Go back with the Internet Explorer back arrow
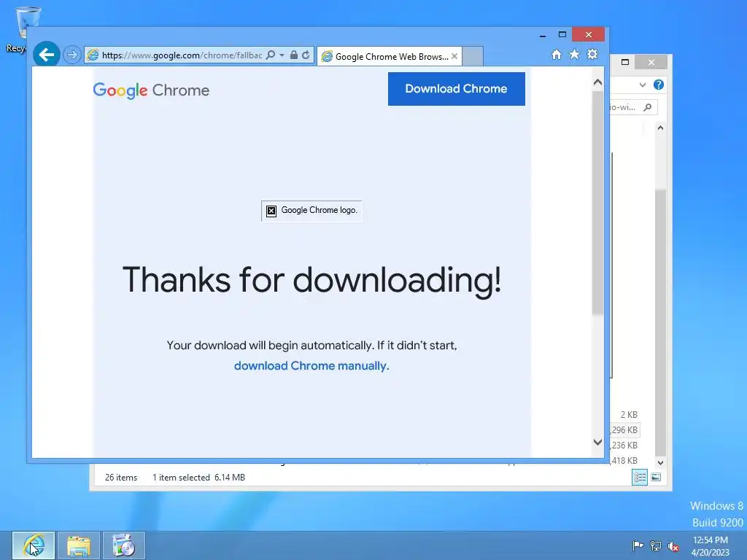 46,55
